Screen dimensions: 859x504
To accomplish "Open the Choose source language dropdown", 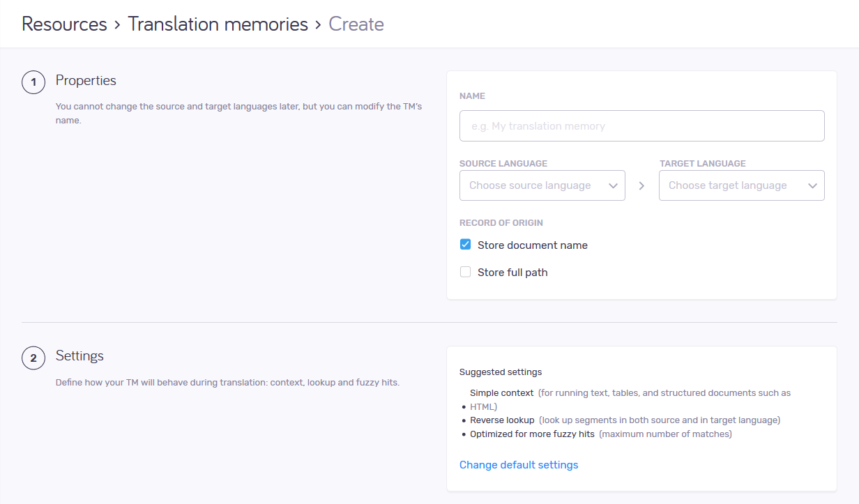I will [x=542, y=185].
